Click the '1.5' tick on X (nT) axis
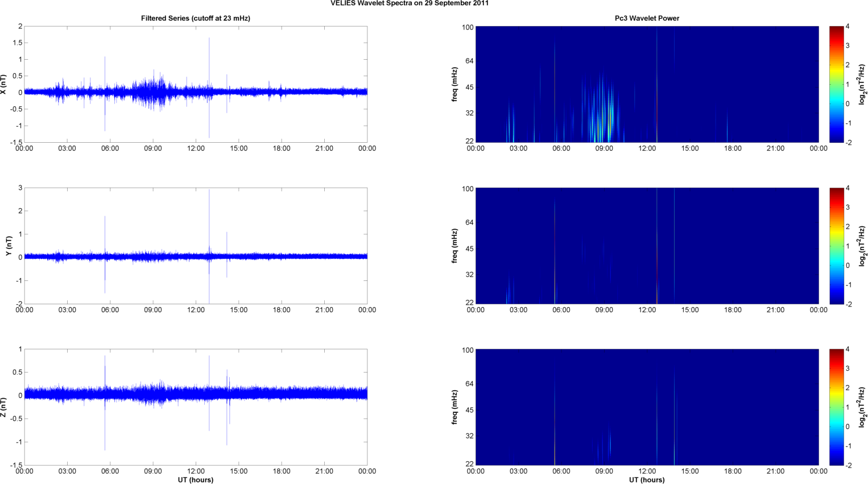 pyautogui.click(x=17, y=43)
